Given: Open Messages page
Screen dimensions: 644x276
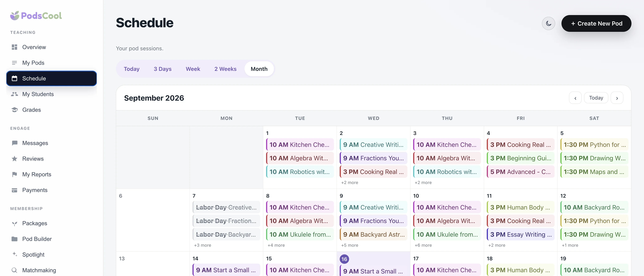Looking at the screenshot, I should [x=52, y=143].
